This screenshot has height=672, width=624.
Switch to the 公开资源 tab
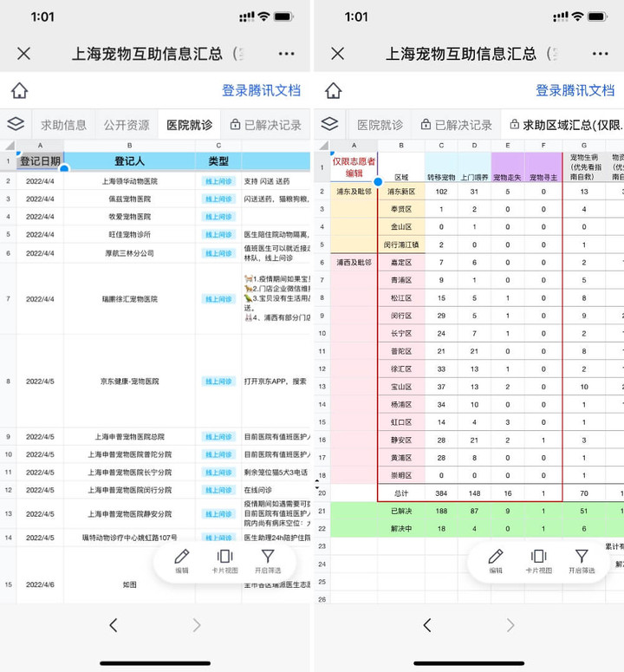(x=127, y=125)
